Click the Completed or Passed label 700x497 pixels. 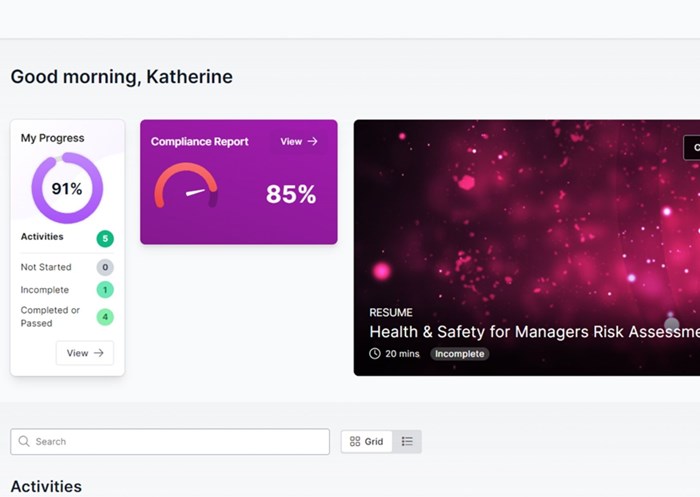pos(50,317)
